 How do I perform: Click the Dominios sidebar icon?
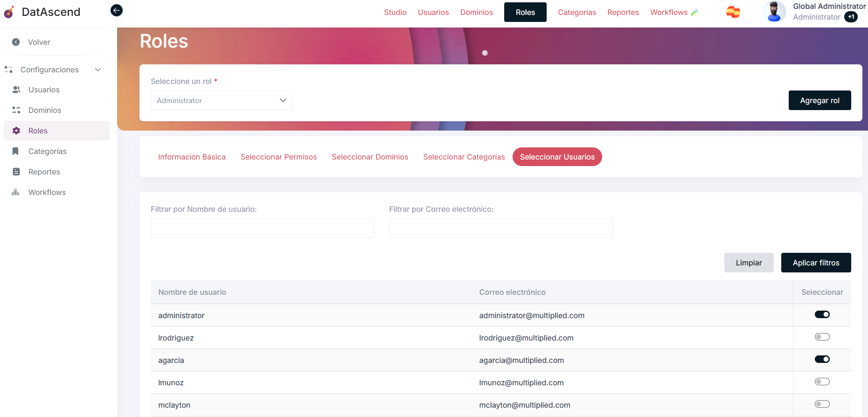click(x=16, y=110)
